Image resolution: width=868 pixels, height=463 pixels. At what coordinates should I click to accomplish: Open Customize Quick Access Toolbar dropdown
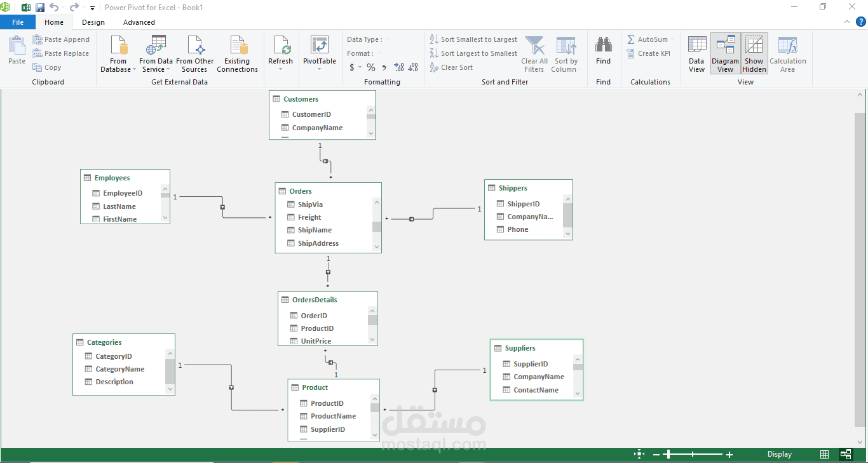pyautogui.click(x=92, y=8)
